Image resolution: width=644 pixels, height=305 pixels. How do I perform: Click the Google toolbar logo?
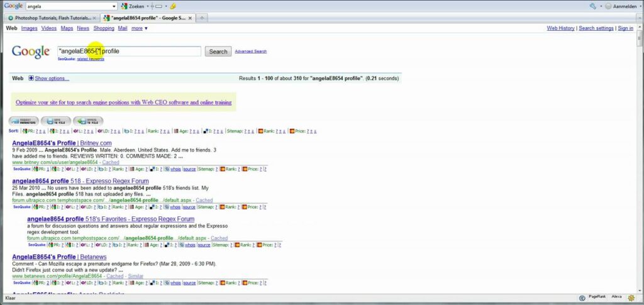pyautogui.click(x=13, y=6)
